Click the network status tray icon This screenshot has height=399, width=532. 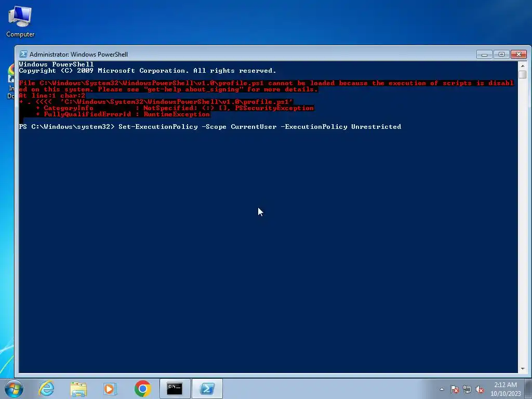(x=467, y=389)
